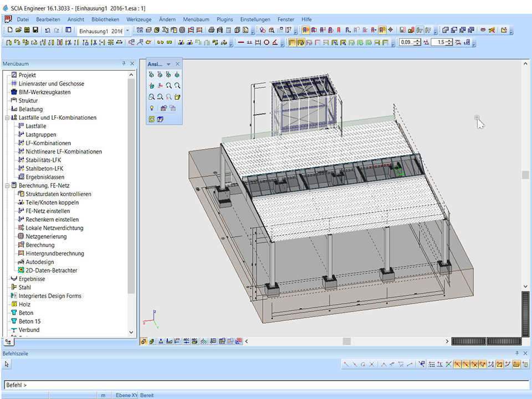
Task: Open the Bibliotheken menu
Action: (x=105, y=19)
